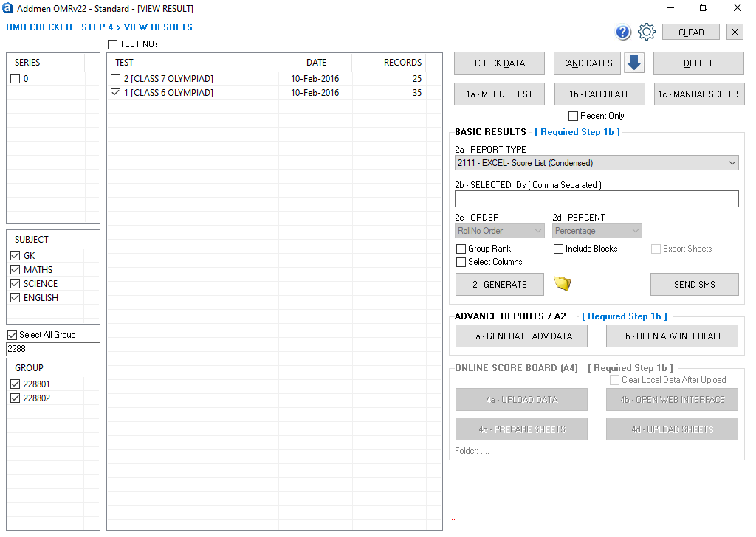Viewport: 756px width, 537px height.
Task: Open the settings gear icon
Action: (646, 32)
